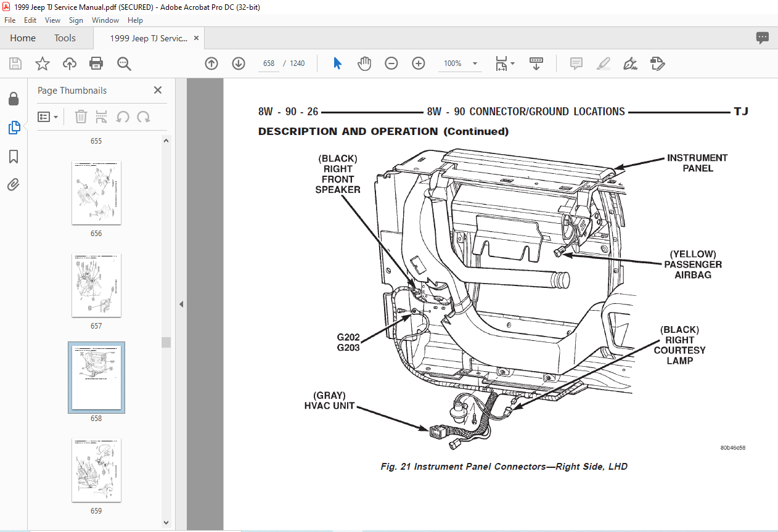
Task: Select page 658 thumbnail
Action: tap(96, 378)
